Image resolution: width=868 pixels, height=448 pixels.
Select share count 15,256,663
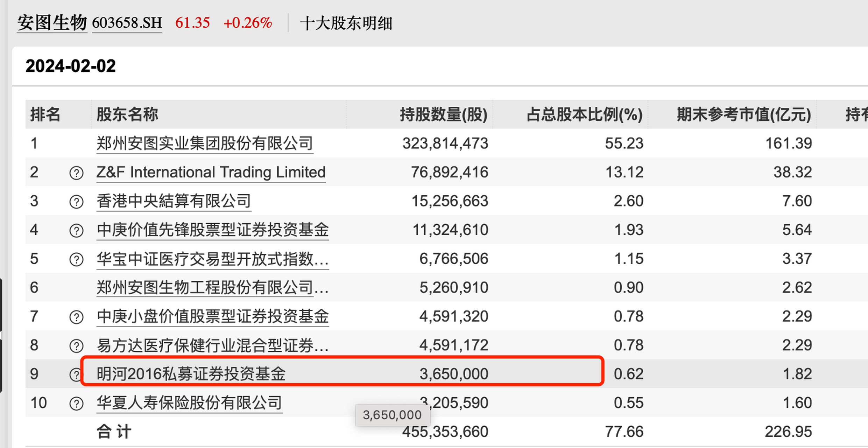450,201
